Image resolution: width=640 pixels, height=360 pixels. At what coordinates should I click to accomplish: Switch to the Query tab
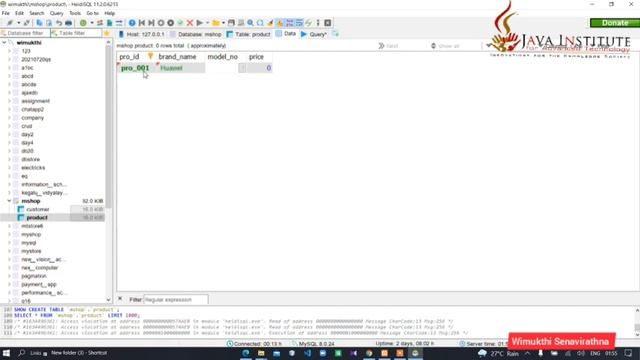313,34
